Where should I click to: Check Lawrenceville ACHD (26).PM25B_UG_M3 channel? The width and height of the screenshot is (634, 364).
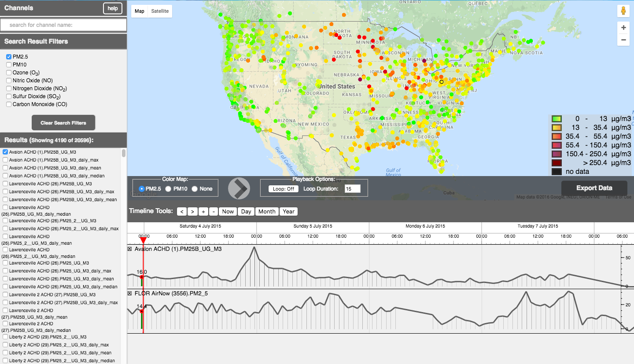5,184
